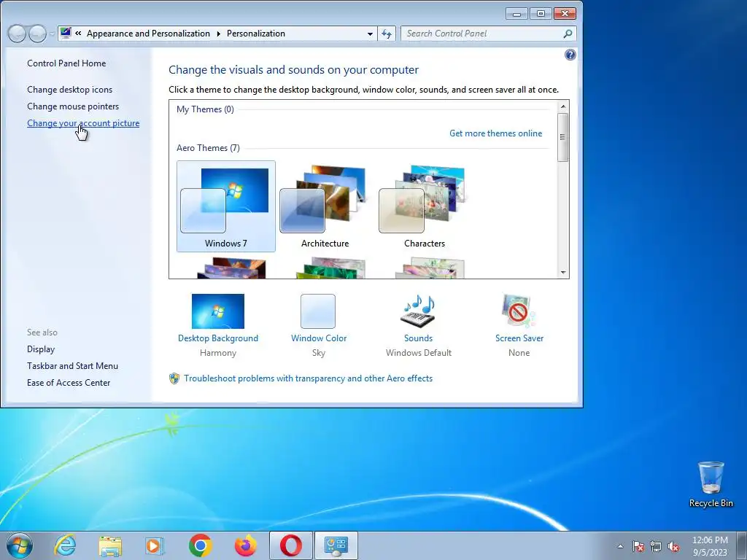Screen dimensions: 747x560
Task: Click the themes list scroll down arrow
Action: pos(563,273)
